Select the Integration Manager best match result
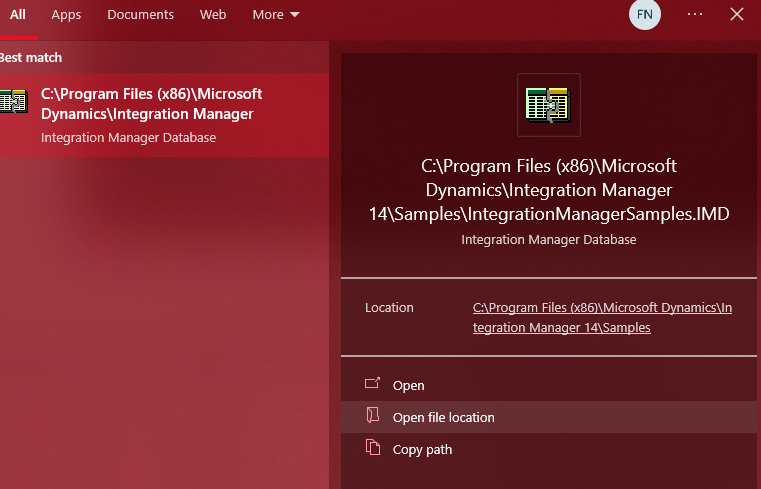This screenshot has width=761, height=489. click(164, 115)
